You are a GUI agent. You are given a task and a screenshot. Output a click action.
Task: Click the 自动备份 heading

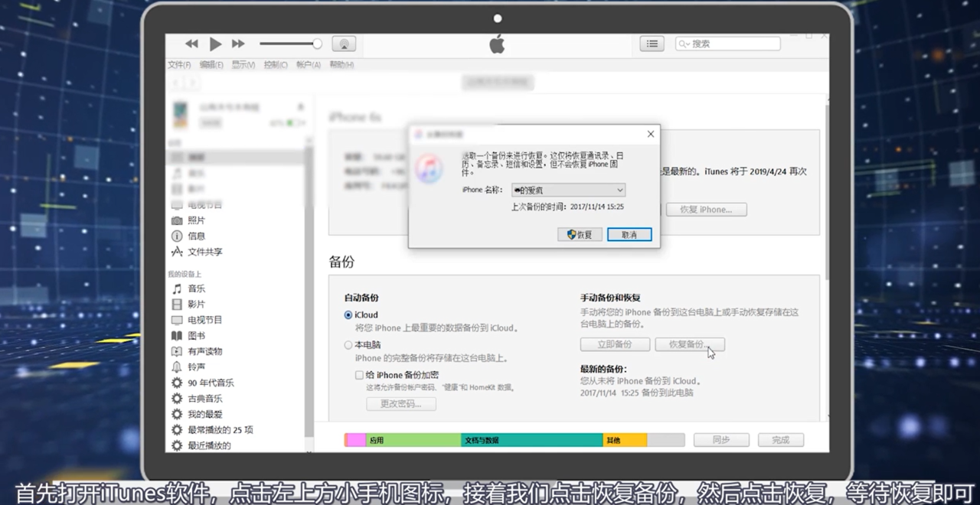click(x=361, y=298)
